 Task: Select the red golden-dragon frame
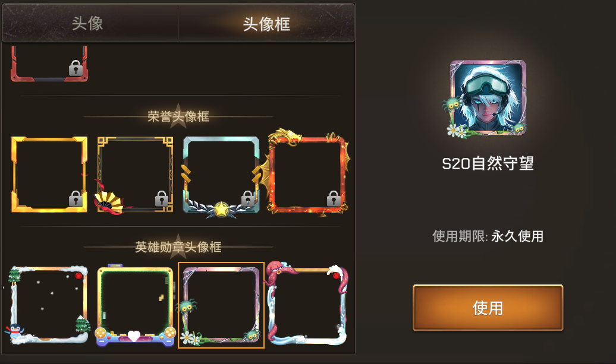307,173
